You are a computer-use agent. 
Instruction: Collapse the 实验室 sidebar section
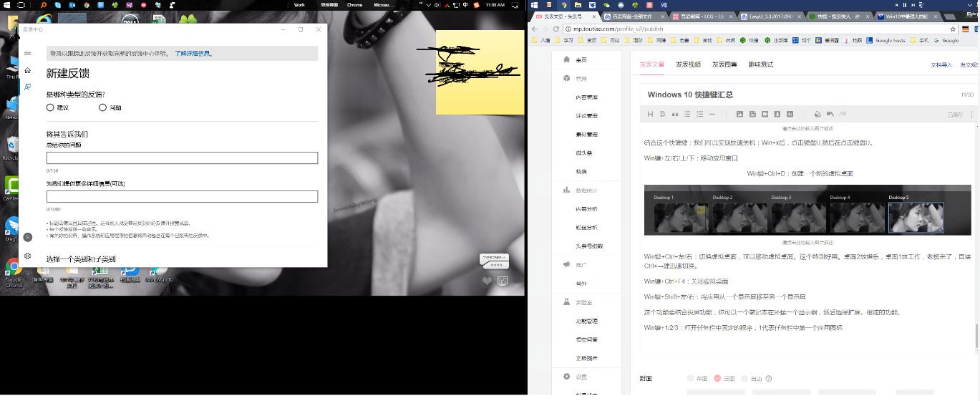coord(583,303)
